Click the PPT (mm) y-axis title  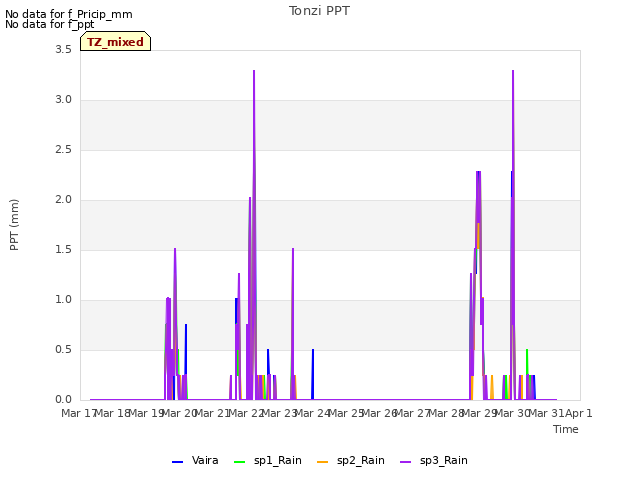(14, 225)
